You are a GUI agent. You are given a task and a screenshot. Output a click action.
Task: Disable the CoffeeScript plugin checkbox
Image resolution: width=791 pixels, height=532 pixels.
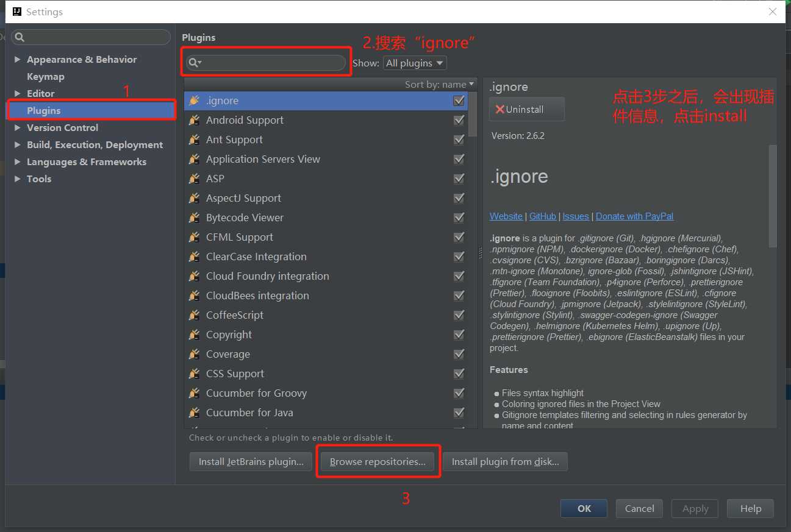459,315
